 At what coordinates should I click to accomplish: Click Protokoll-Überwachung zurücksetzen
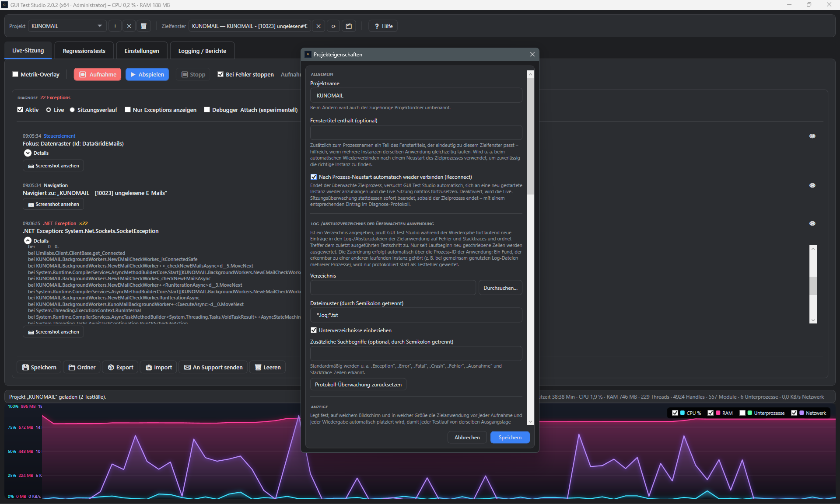(358, 385)
